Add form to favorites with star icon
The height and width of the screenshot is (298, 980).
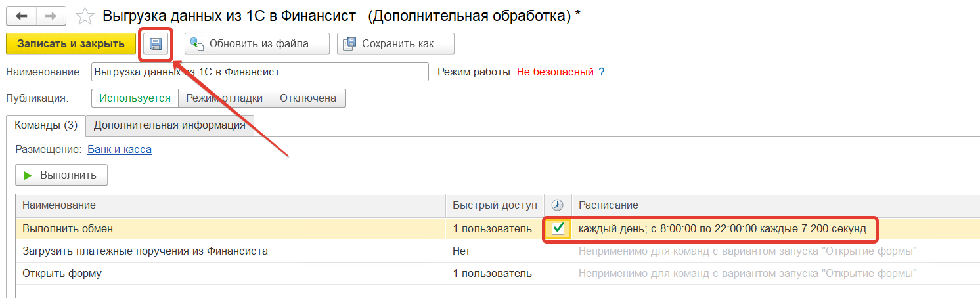pos(85,16)
